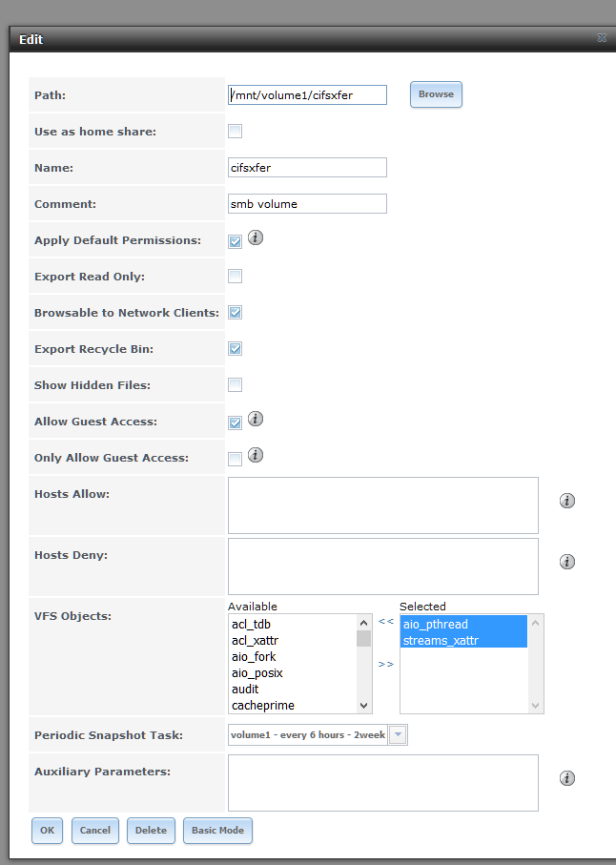Click Browse button next to Path

tap(436, 94)
